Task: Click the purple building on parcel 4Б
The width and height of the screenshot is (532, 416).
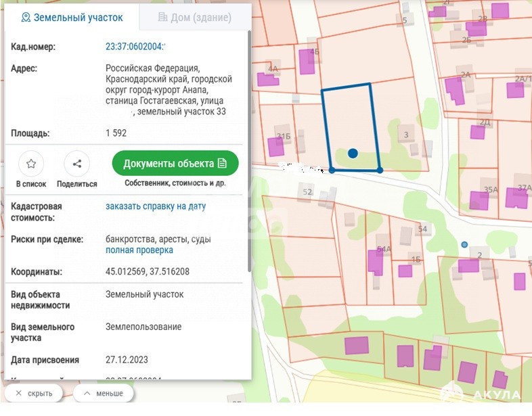Action: coord(307,63)
